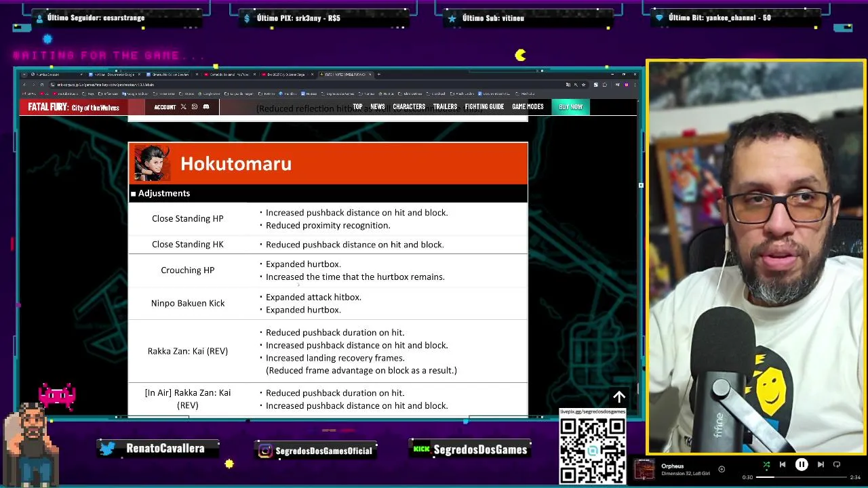This screenshot has height=488, width=868.
Task: Pause the song Orpheus
Action: click(x=802, y=464)
